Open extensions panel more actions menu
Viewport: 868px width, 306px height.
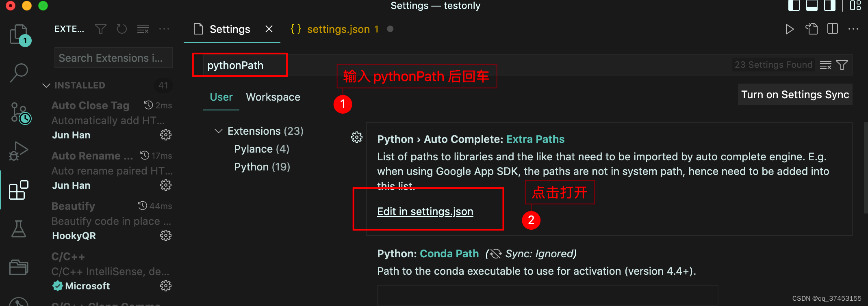tap(164, 29)
